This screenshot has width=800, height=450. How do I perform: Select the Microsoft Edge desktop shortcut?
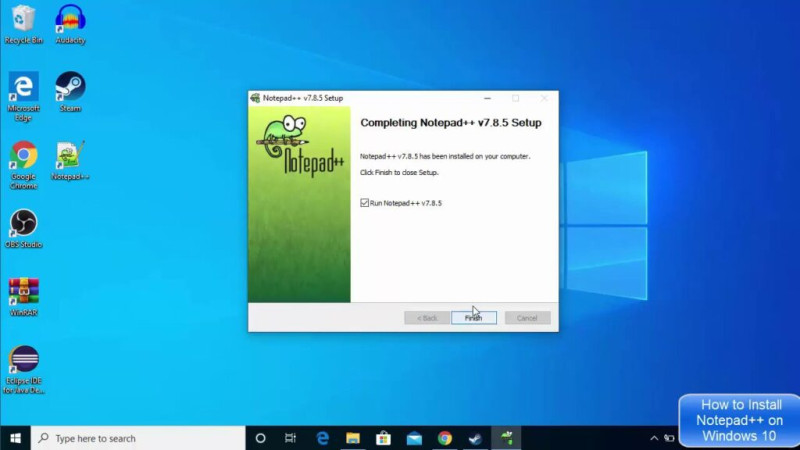click(x=23, y=96)
